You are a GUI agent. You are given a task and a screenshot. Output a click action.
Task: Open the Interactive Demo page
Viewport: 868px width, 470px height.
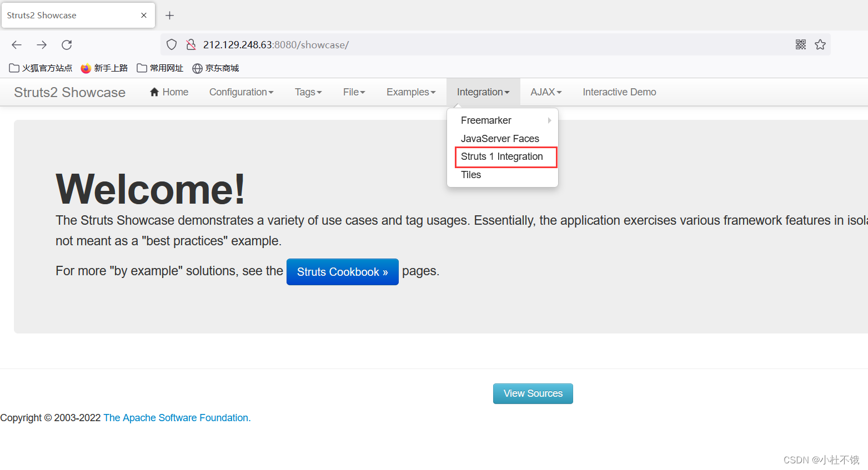619,92
